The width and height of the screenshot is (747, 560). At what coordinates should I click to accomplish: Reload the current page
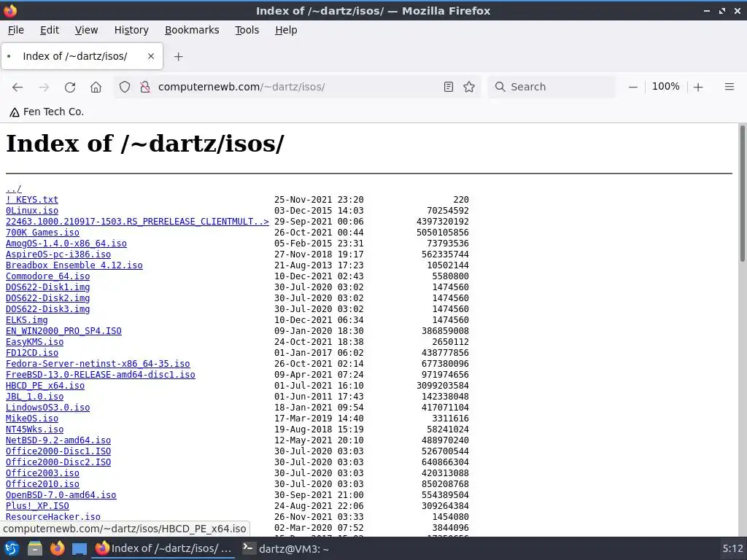coord(70,87)
